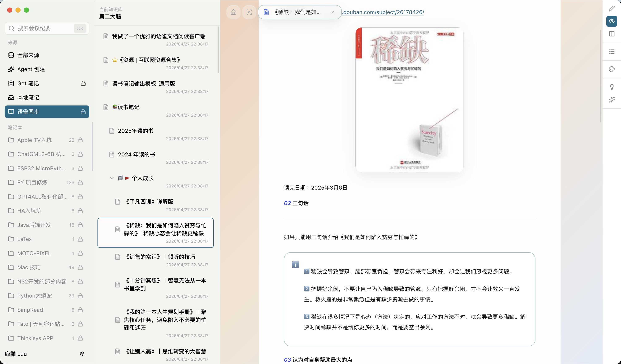Screen dimensions: 621x364
Task: Click the 02 三句话 heading
Action: 296,203
